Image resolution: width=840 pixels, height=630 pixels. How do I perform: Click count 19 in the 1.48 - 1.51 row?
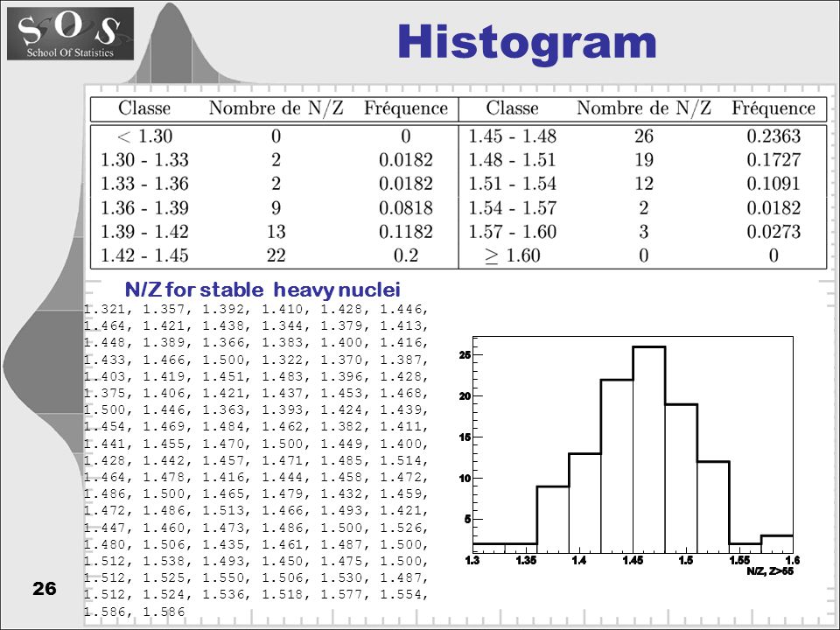[644, 159]
